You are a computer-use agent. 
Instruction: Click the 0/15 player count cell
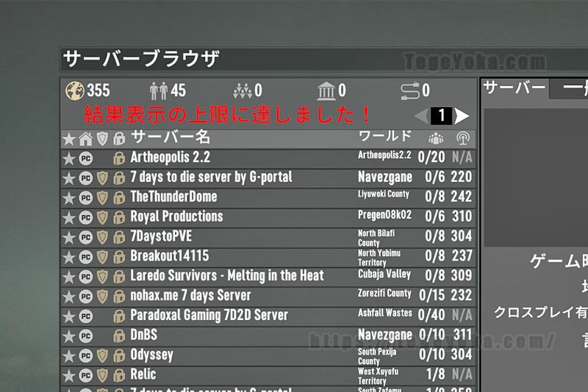click(431, 295)
